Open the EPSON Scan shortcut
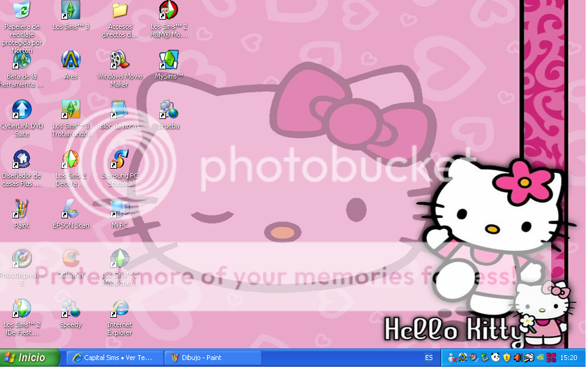This screenshot has height=368, width=588. click(71, 209)
